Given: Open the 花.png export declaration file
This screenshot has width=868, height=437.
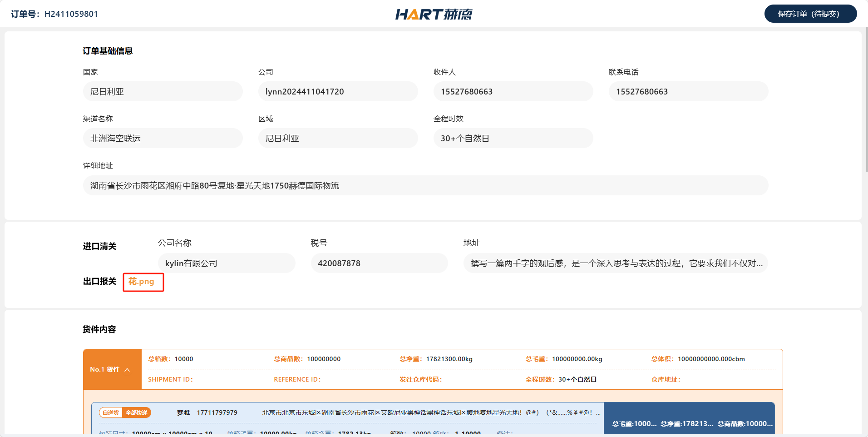Looking at the screenshot, I should point(141,282).
